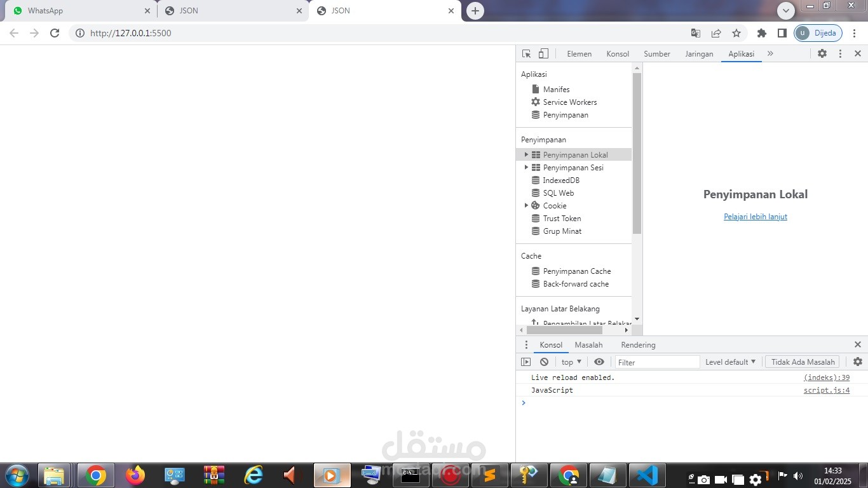Select the Aplikasi tab
868x488 pixels.
[742, 54]
